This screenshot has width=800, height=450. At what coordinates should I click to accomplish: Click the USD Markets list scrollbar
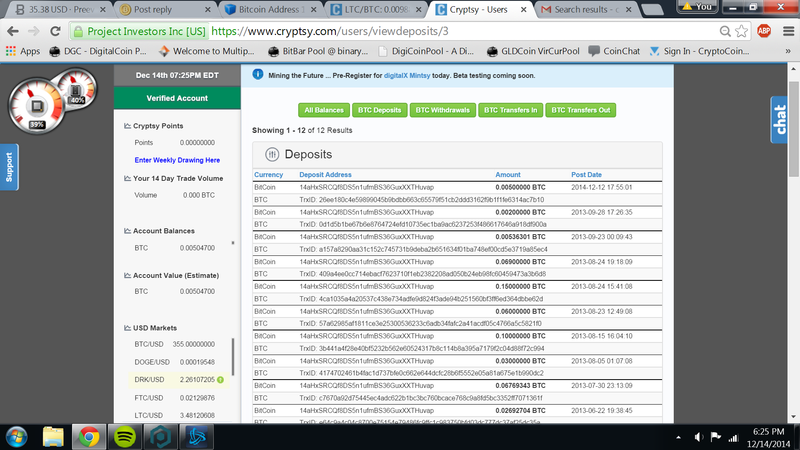tap(233, 356)
